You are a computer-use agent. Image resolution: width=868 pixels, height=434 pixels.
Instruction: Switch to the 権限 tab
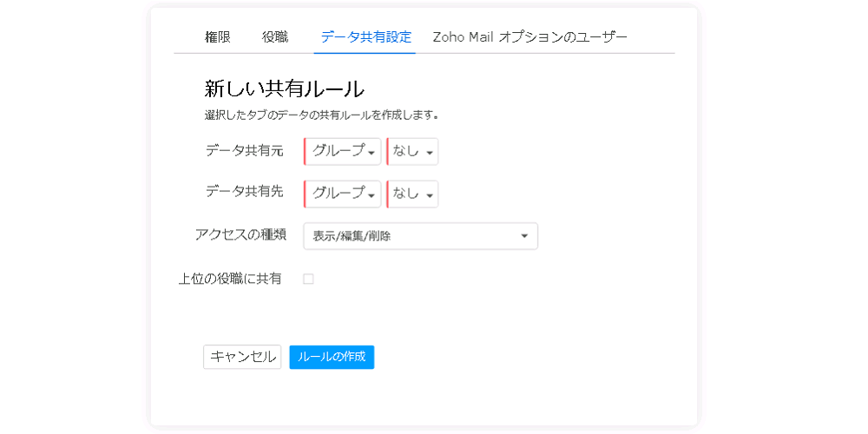click(218, 37)
